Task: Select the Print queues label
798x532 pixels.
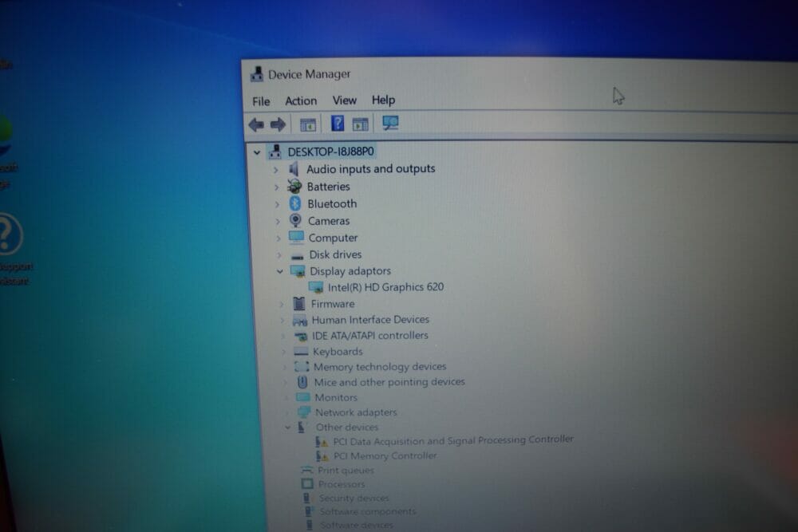Action: 346,470
